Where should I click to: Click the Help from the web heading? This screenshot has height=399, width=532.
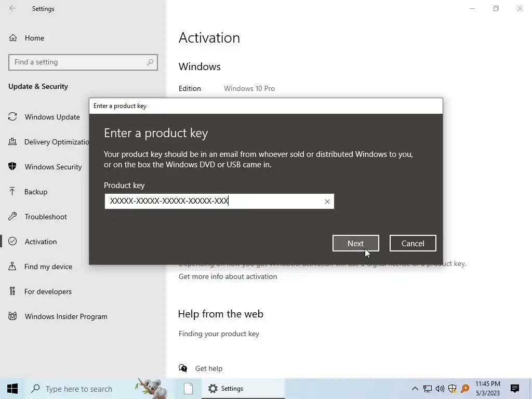coord(220,314)
